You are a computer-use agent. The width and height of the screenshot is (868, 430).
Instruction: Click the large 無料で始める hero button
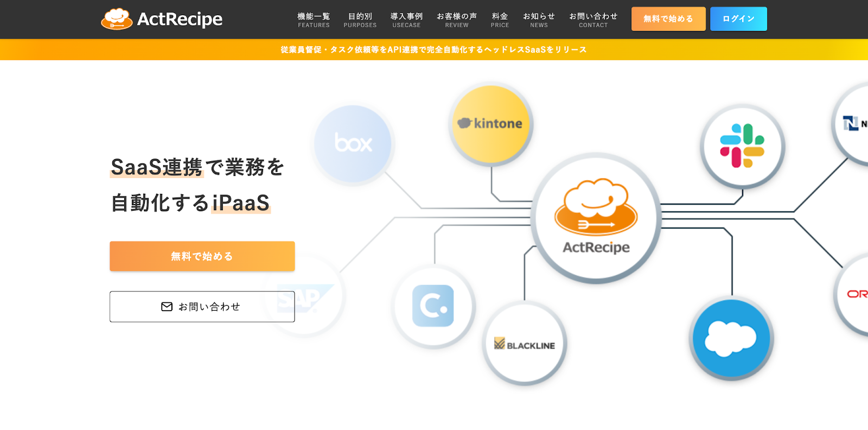(202, 256)
